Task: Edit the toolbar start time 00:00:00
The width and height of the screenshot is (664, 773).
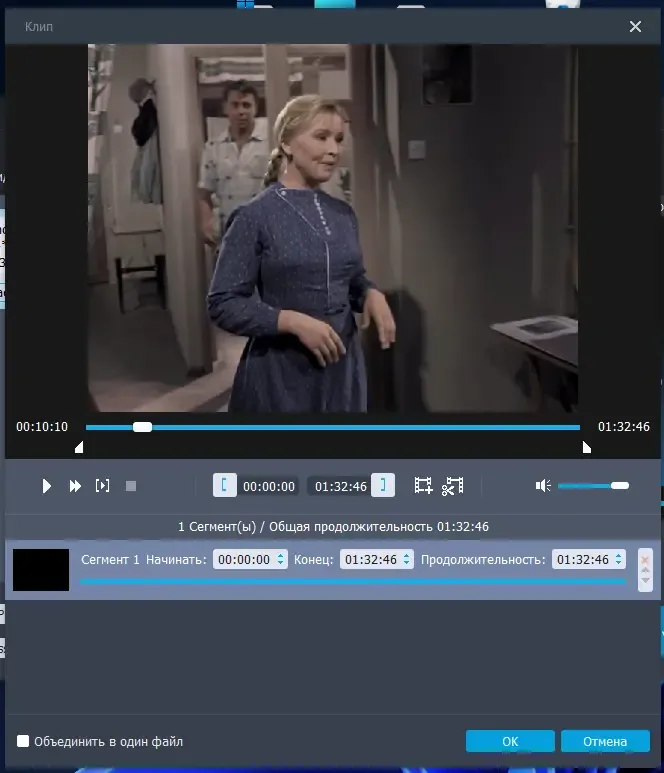Action: [269, 487]
